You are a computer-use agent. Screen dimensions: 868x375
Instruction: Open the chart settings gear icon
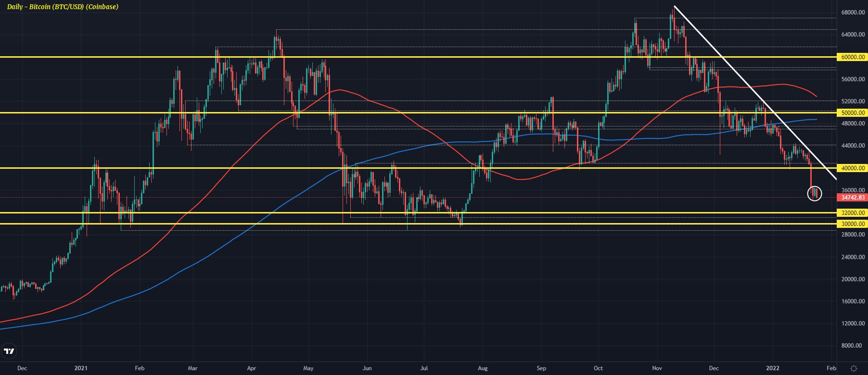(854, 368)
